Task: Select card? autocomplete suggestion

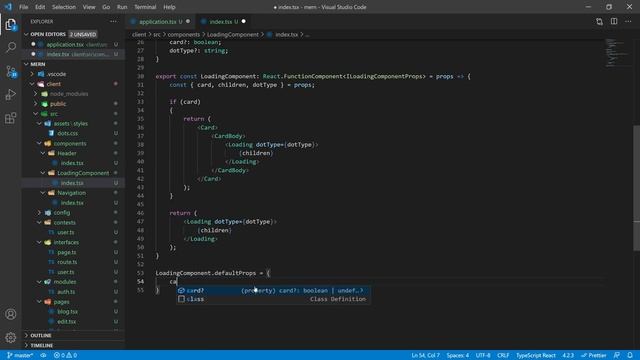Action: click(x=273, y=291)
